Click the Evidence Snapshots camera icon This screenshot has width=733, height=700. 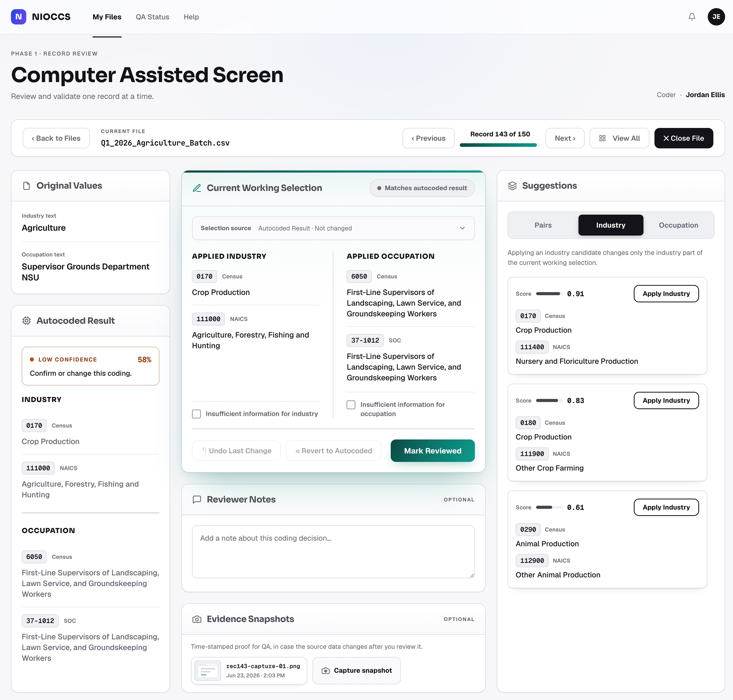pyautogui.click(x=197, y=619)
